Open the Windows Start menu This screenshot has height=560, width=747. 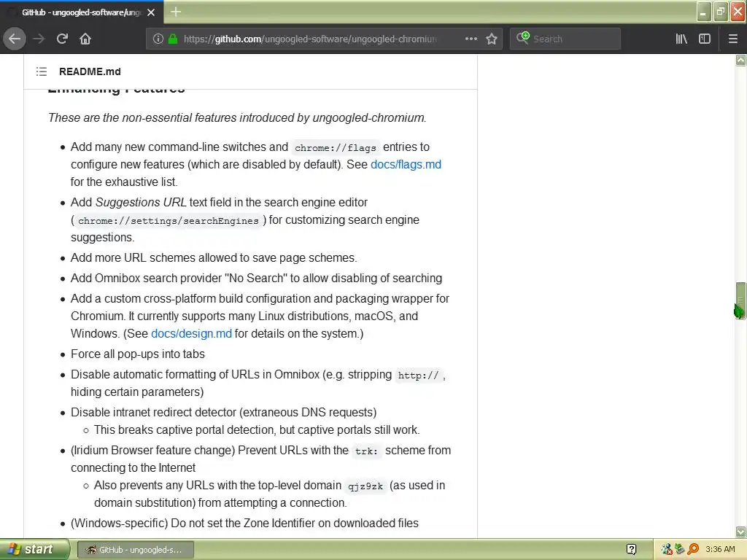tap(34, 549)
